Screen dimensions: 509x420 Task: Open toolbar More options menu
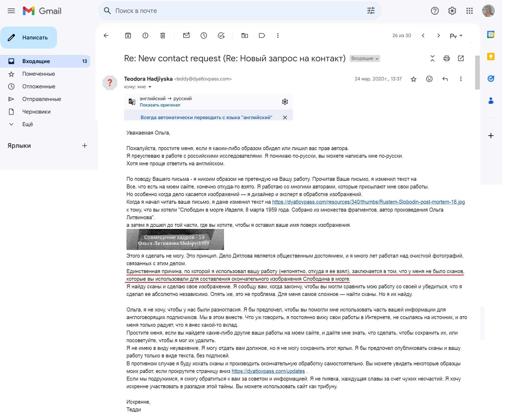pyautogui.click(x=278, y=35)
